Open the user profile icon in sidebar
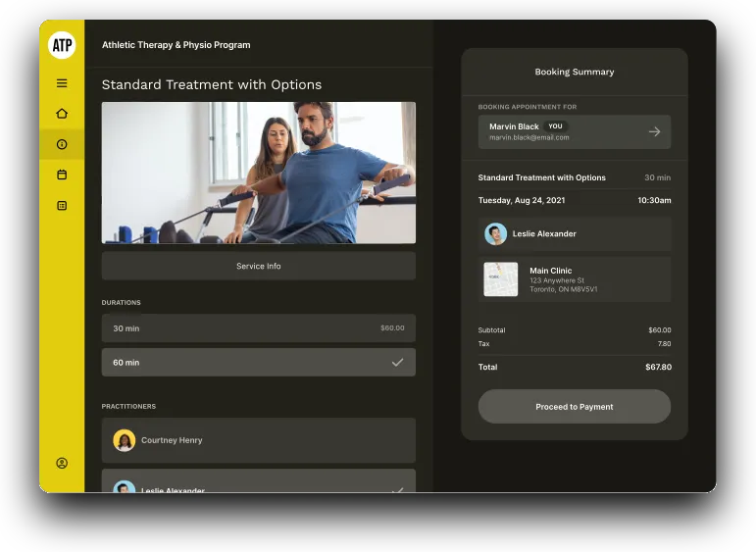This screenshot has height=552, width=756. (x=62, y=464)
